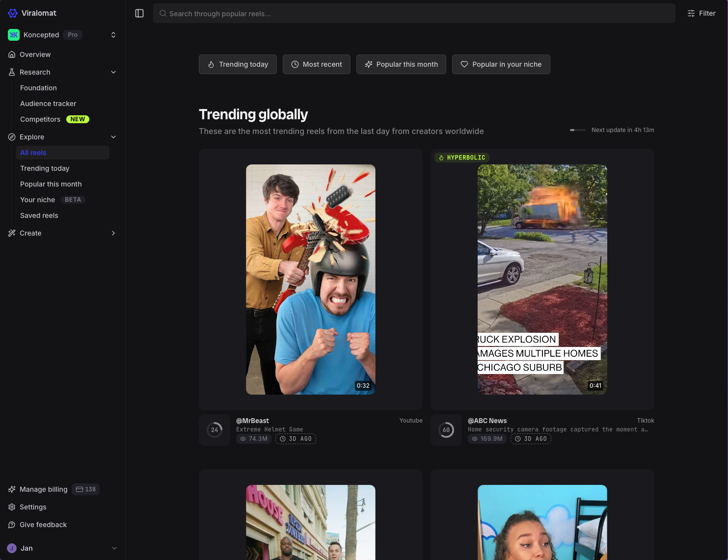This screenshot has width=728, height=560.
Task: Click the Overview home icon
Action: tap(12, 54)
